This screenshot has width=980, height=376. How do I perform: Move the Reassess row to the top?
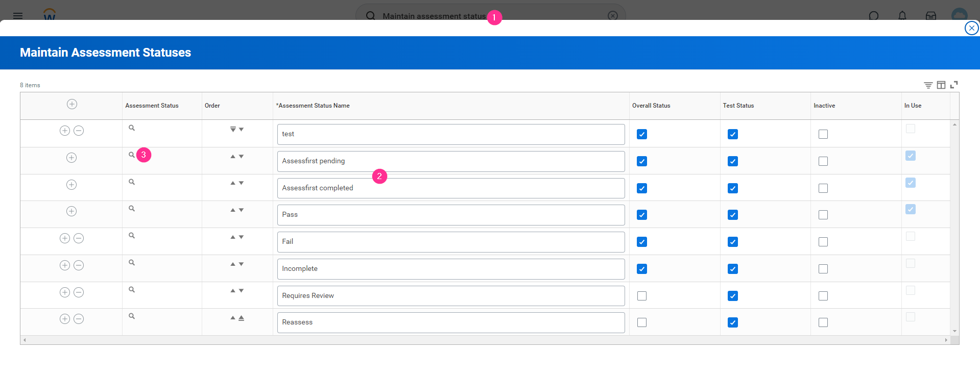coord(241,318)
